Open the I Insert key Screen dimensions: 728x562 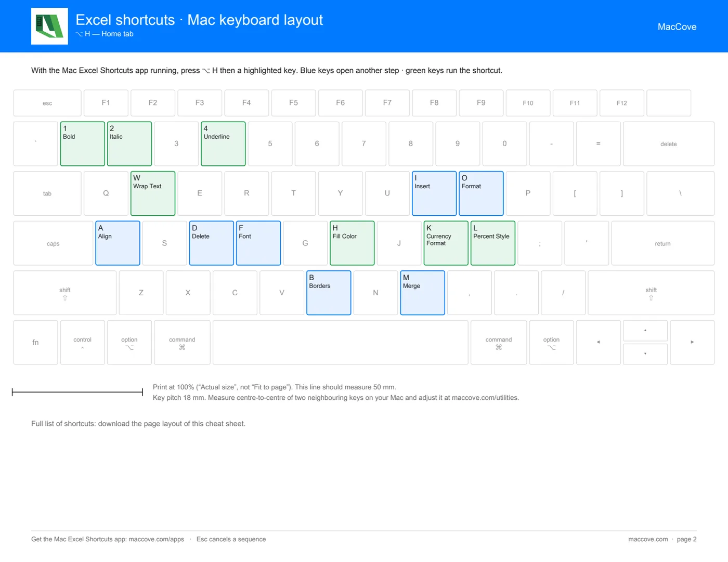(x=434, y=193)
